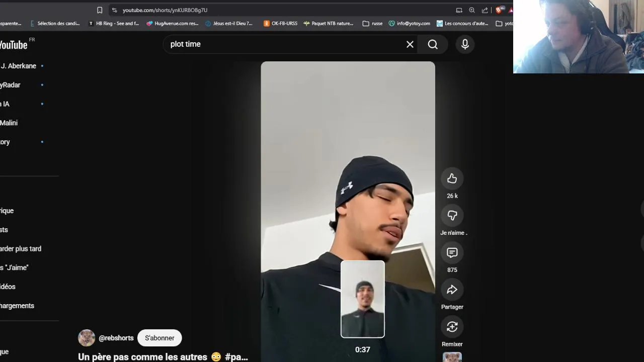
Task: Click the yRadar subscription in sidebar
Action: click(x=11, y=85)
